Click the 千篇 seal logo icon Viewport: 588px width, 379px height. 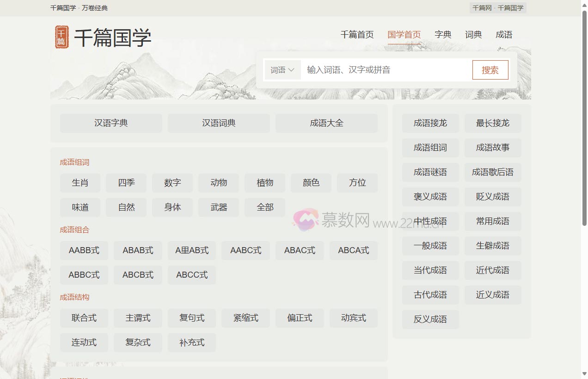61,37
